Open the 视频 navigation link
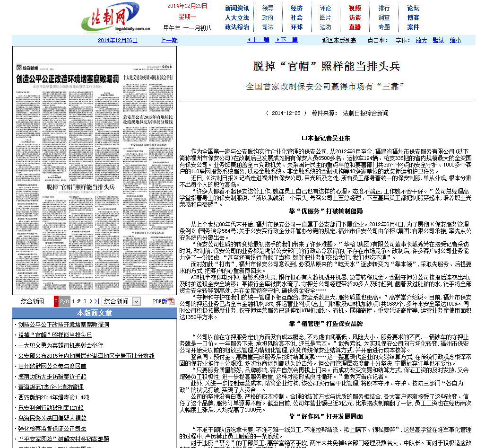 (355, 9)
